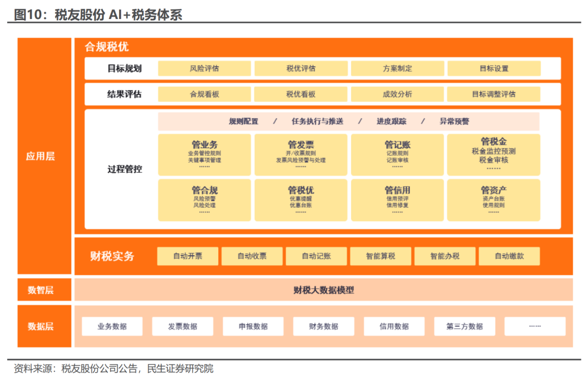Select the 管资产 card
588x382 pixels.
point(494,200)
